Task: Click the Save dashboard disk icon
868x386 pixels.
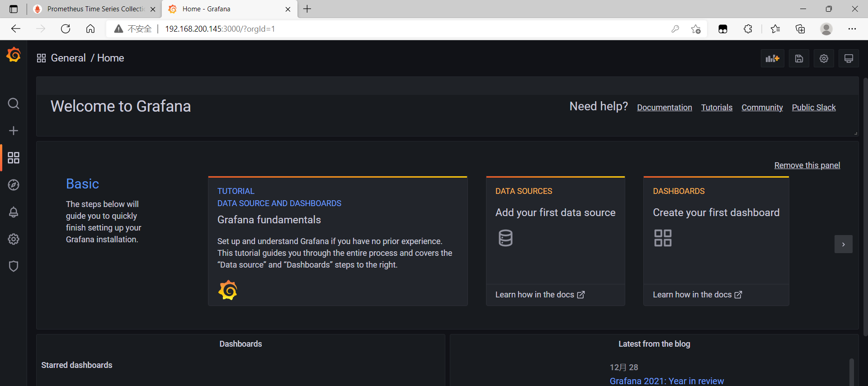Action: click(799, 58)
